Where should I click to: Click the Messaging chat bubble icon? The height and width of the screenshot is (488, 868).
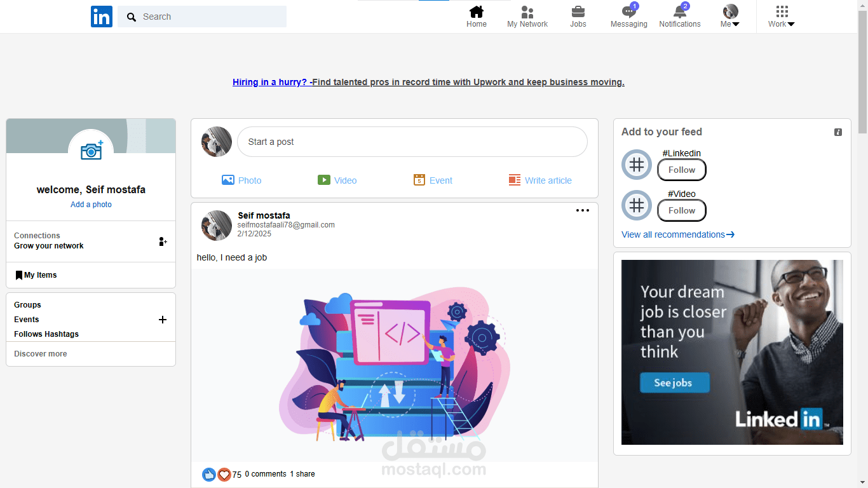629,11
